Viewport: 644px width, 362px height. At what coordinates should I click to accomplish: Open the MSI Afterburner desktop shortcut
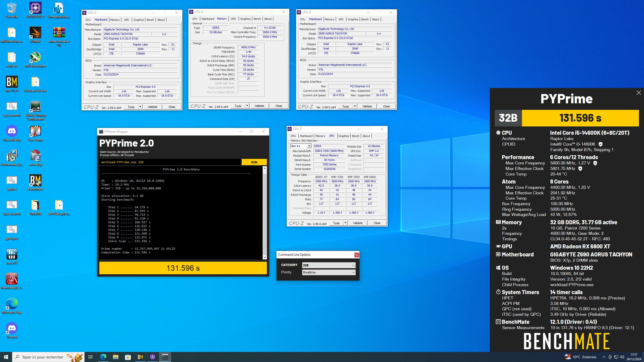coord(35,59)
